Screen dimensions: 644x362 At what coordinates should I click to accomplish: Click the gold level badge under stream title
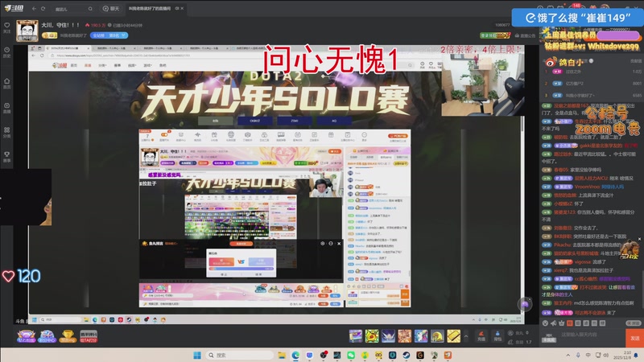(49, 35)
